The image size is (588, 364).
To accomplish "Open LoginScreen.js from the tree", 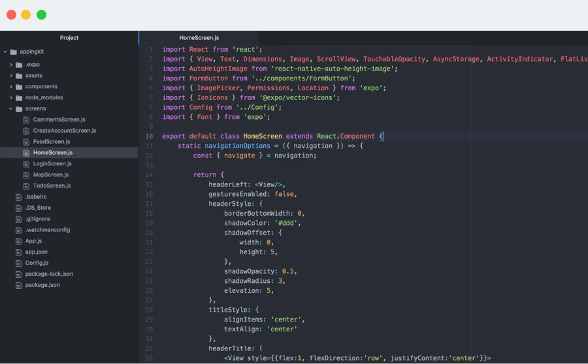I will pyautogui.click(x=52, y=163).
